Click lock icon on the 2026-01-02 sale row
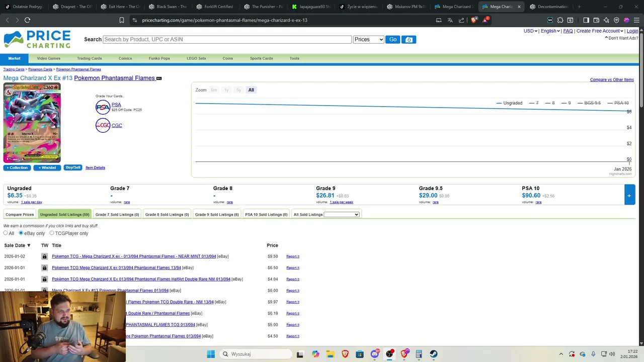 coord(44,256)
